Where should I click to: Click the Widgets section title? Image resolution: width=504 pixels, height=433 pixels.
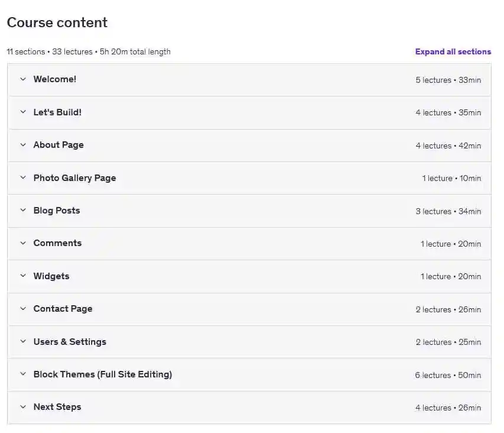(51, 276)
